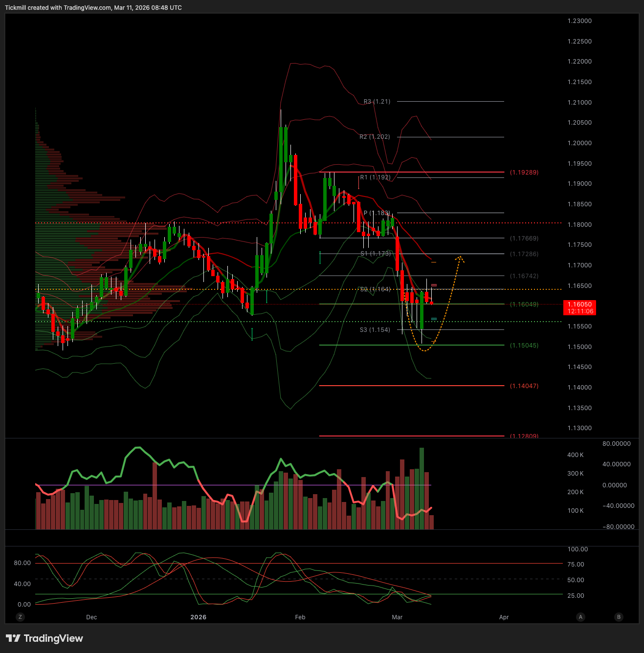
Task: Click oscillator axis value 80.00000
Action: (x=617, y=444)
